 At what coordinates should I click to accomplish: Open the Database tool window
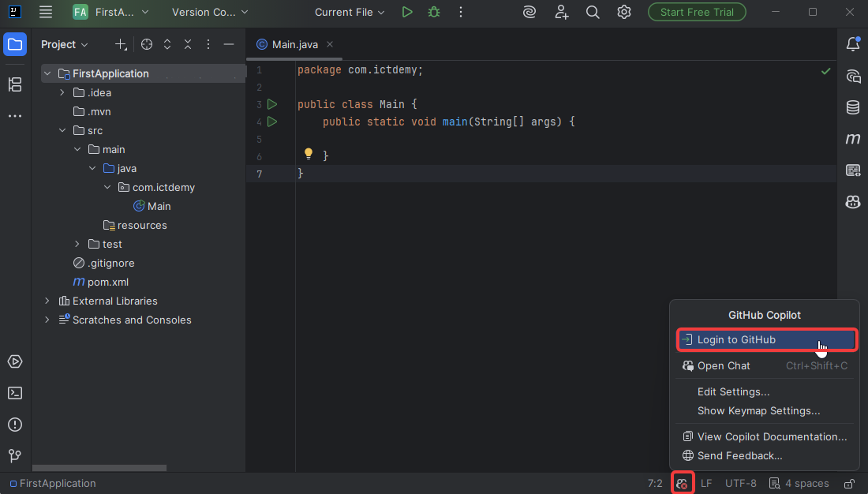coord(853,107)
